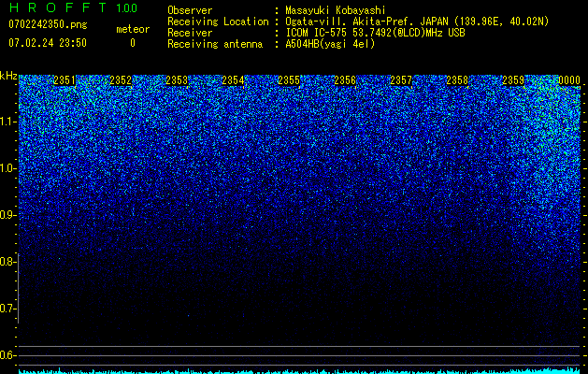Image resolution: width=588 pixels, height=374 pixels.
Task: Click the Receiving antenna label
Action: coord(215,44)
